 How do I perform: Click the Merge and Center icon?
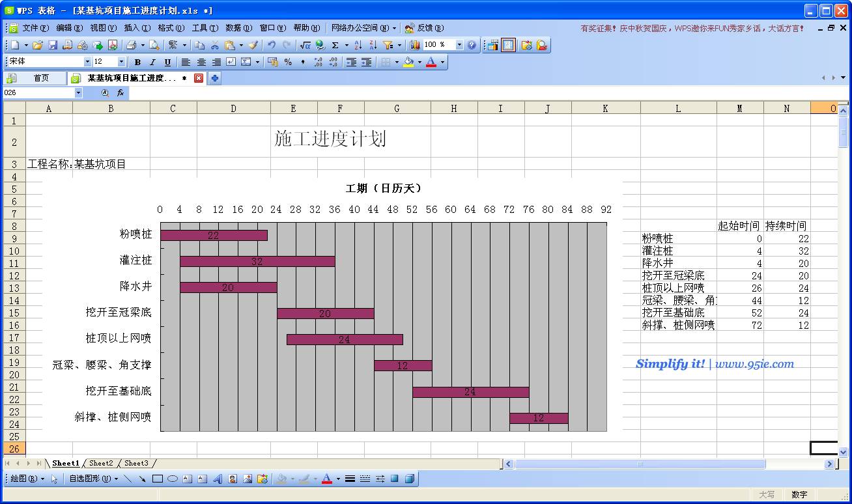click(x=246, y=62)
